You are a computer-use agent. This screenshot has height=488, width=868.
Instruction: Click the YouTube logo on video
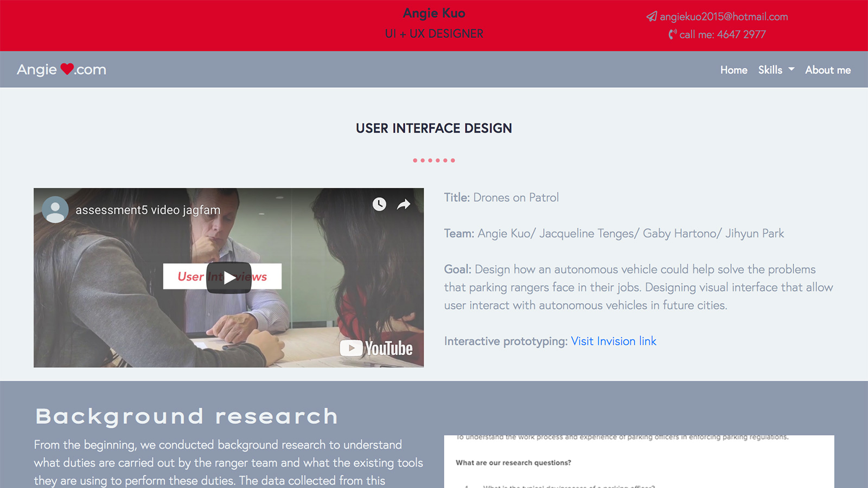pyautogui.click(x=376, y=348)
